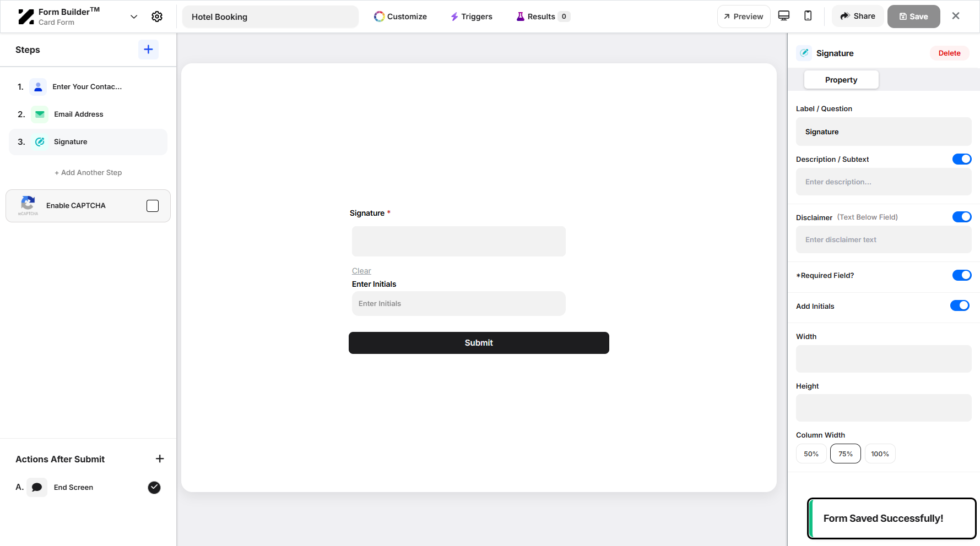Toggle Disclaimer text switch
Viewport: 980px width, 546px height.
(x=962, y=217)
